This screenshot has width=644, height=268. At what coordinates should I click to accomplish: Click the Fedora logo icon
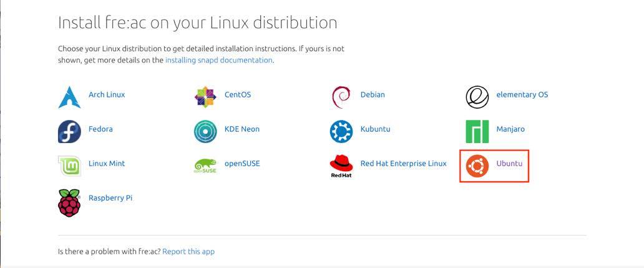click(69, 131)
